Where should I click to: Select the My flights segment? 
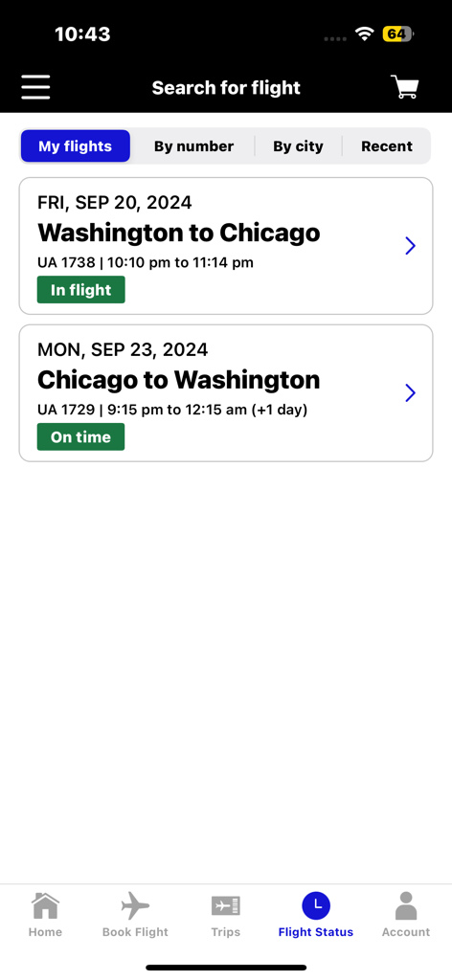click(75, 146)
